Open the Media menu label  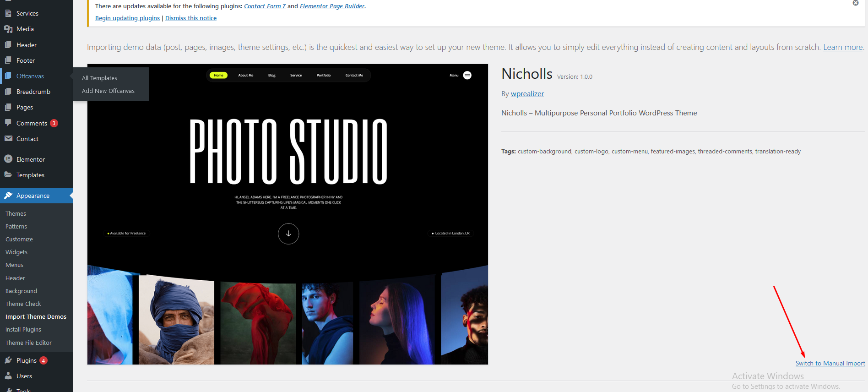[x=25, y=29]
